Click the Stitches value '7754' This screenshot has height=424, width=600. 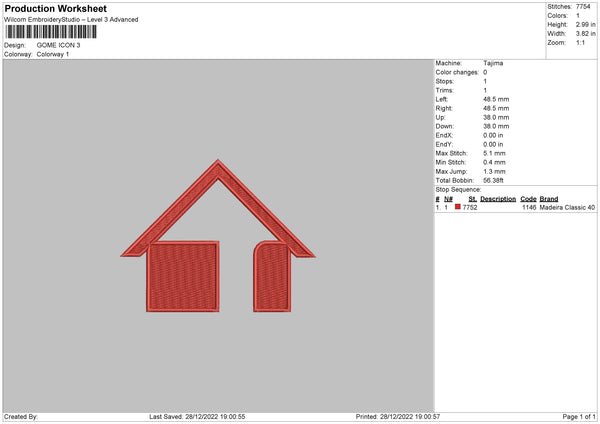[x=583, y=7]
